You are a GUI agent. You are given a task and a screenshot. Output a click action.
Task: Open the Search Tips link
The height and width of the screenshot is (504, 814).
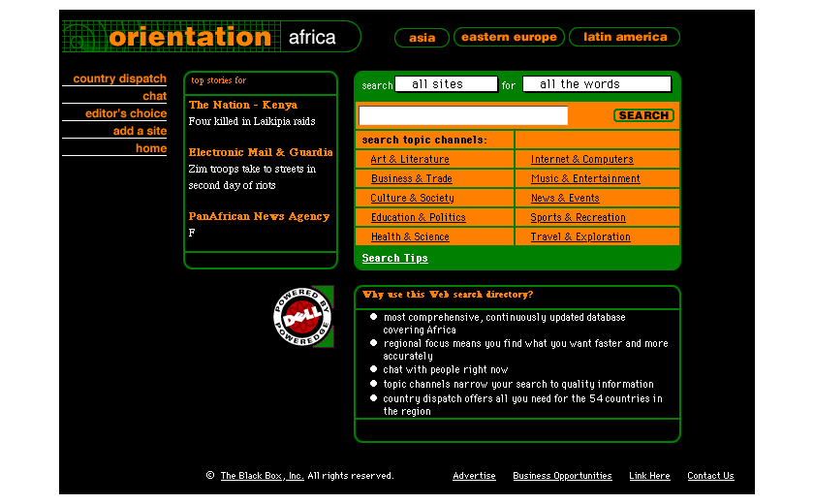click(394, 259)
